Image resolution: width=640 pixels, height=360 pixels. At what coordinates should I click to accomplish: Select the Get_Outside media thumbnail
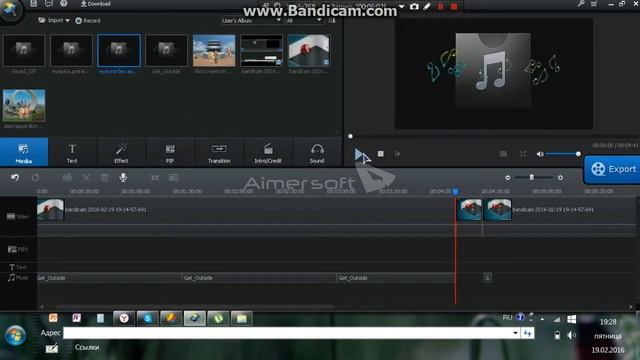tap(166, 51)
